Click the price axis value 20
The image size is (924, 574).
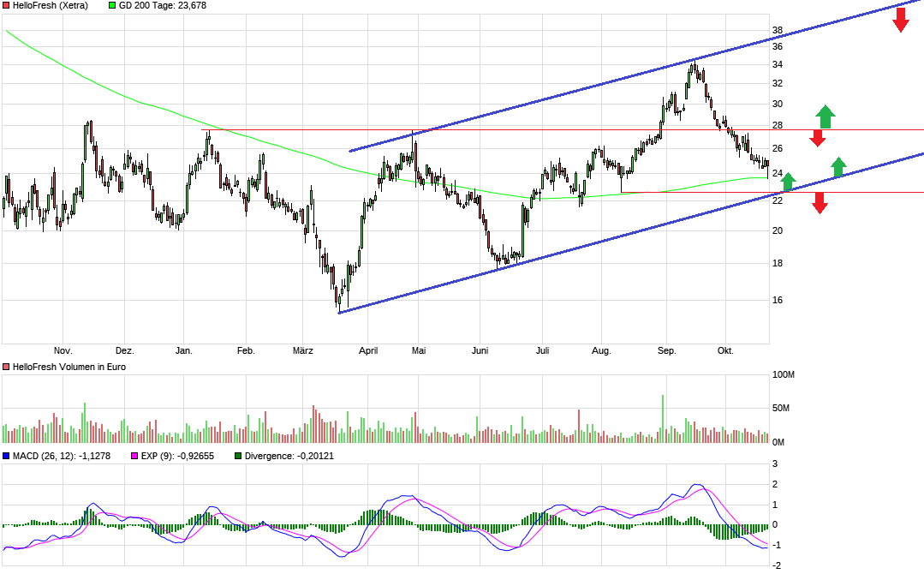pos(778,230)
